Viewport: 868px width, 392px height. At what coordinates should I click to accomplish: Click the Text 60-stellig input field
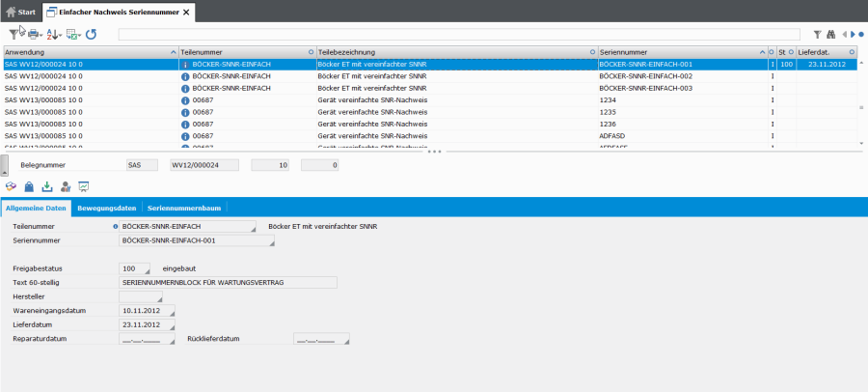click(x=228, y=283)
